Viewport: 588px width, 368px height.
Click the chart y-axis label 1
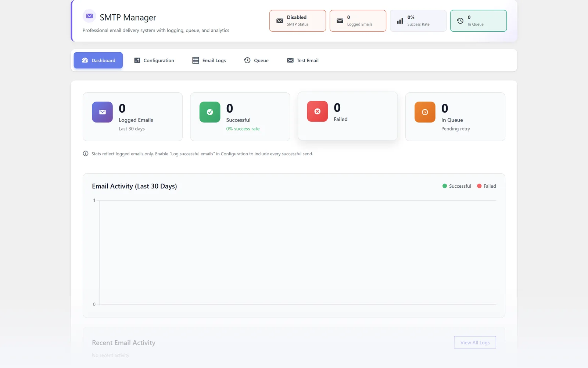pos(94,200)
